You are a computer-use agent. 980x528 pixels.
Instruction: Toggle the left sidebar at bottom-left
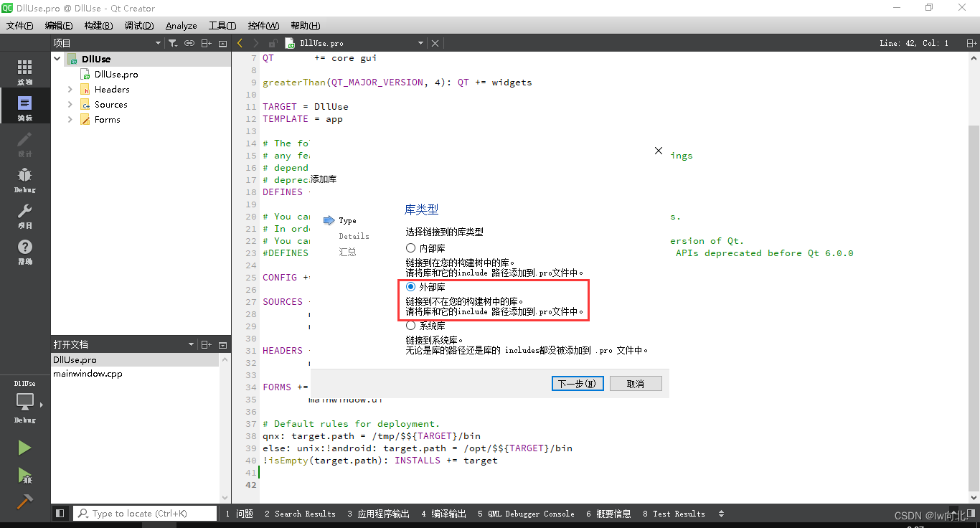coord(60,514)
